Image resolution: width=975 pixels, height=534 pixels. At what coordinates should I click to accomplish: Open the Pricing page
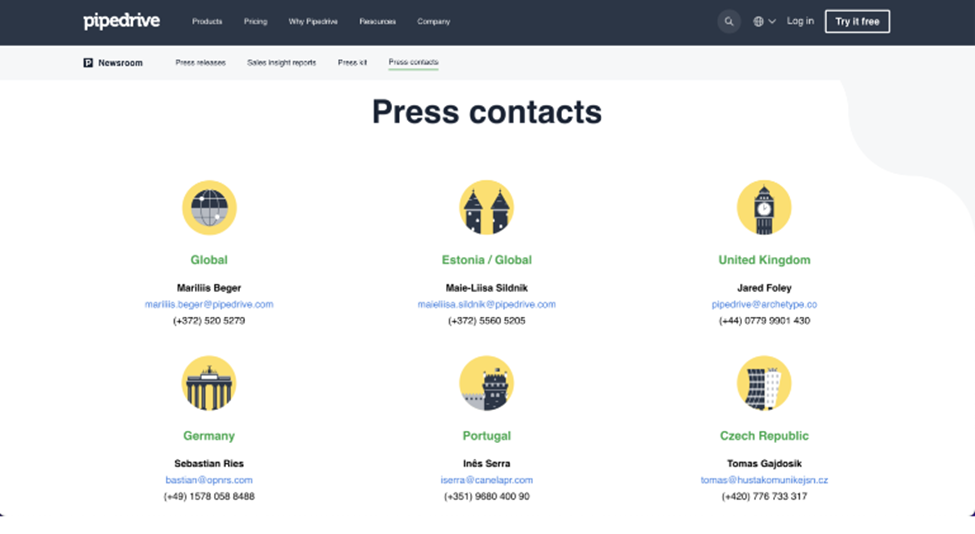tap(256, 21)
